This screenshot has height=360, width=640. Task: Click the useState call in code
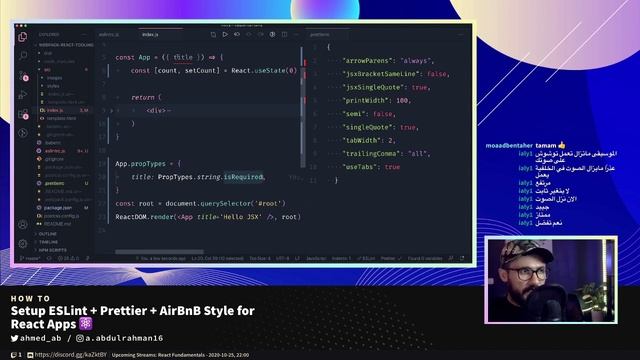270,71
